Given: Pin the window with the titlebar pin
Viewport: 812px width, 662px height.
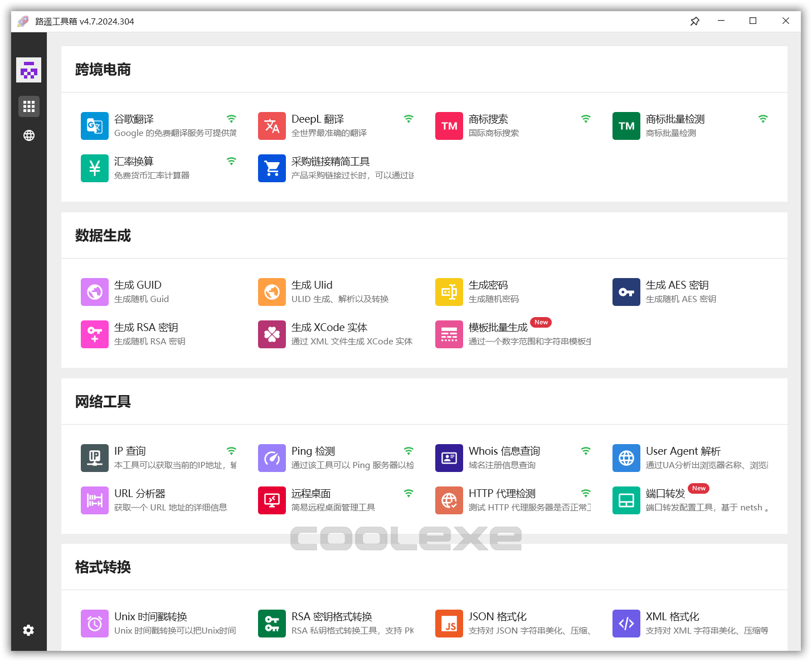Looking at the screenshot, I should coord(694,21).
